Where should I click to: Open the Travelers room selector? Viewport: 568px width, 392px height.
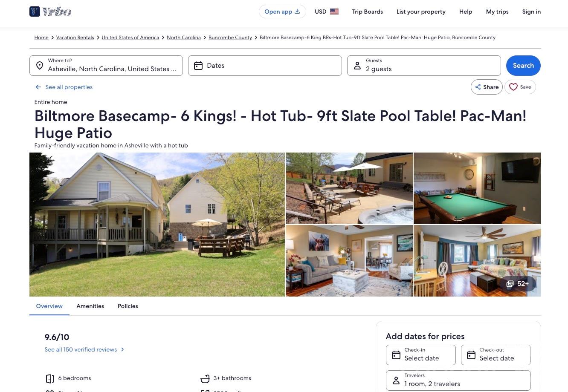(x=458, y=380)
